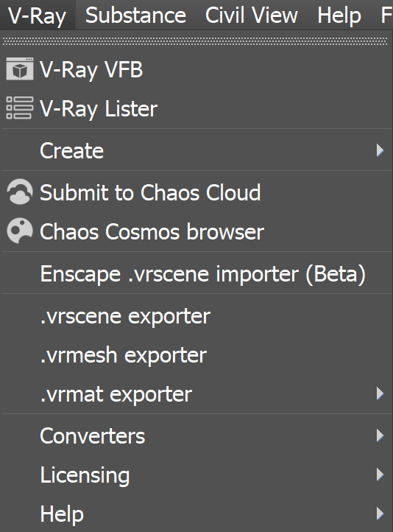This screenshot has height=532, width=393.
Task: Expand the V-Ray Help submenu arrow
Action: [380, 514]
